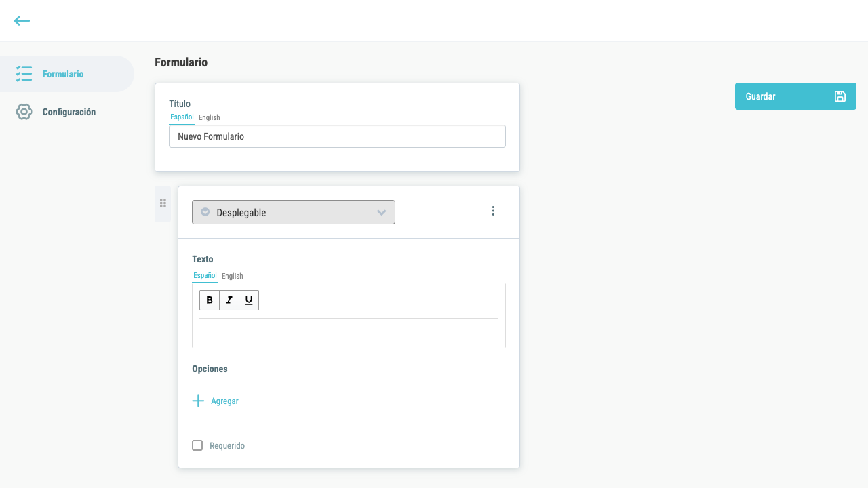Click the plus icon next to Agregar
The height and width of the screenshot is (488, 868).
coord(198,401)
